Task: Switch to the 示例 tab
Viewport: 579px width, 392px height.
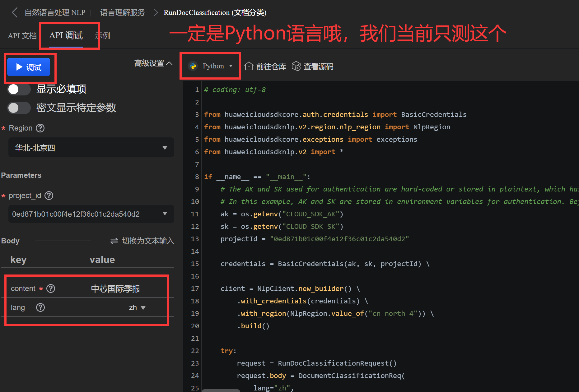Action: click(x=103, y=36)
